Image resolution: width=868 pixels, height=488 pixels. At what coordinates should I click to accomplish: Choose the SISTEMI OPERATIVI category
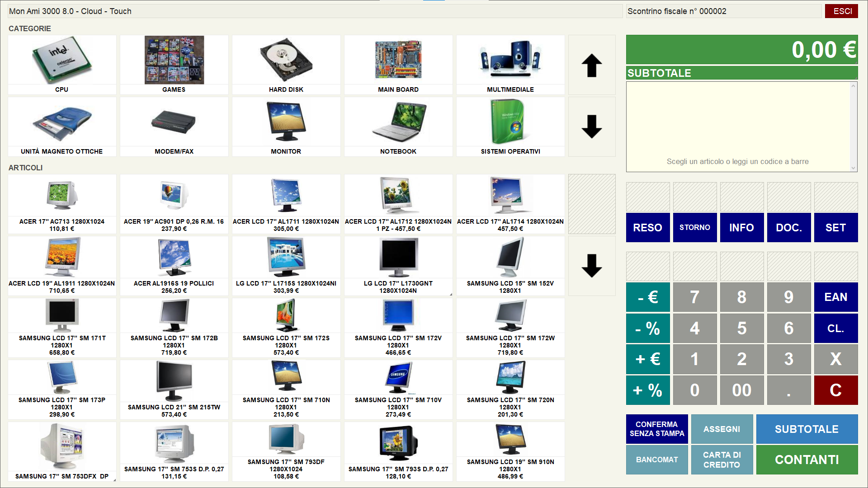(x=510, y=127)
